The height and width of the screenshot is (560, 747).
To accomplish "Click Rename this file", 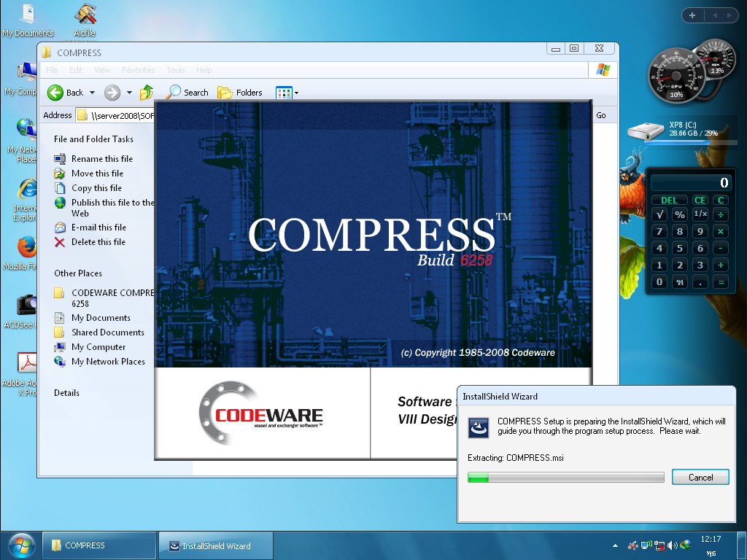I will pos(101,158).
